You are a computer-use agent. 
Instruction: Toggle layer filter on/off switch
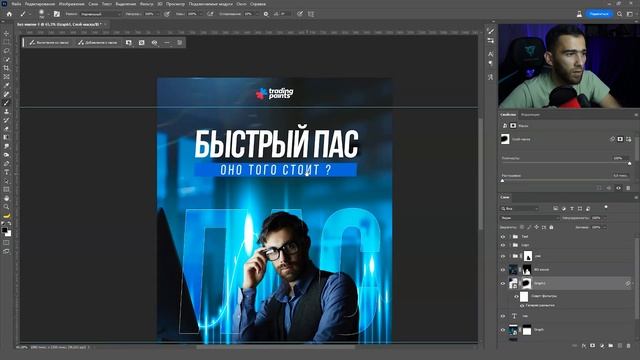pyautogui.click(x=606, y=207)
